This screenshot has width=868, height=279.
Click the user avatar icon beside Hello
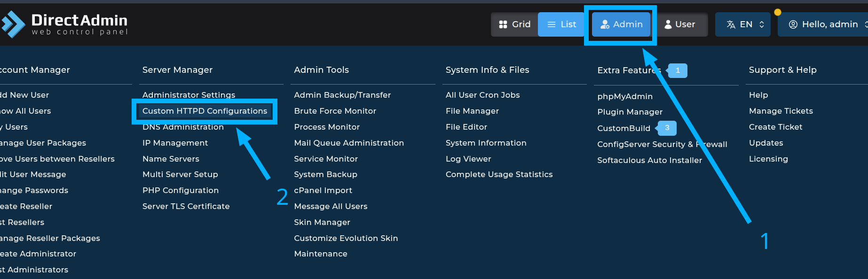tap(793, 24)
